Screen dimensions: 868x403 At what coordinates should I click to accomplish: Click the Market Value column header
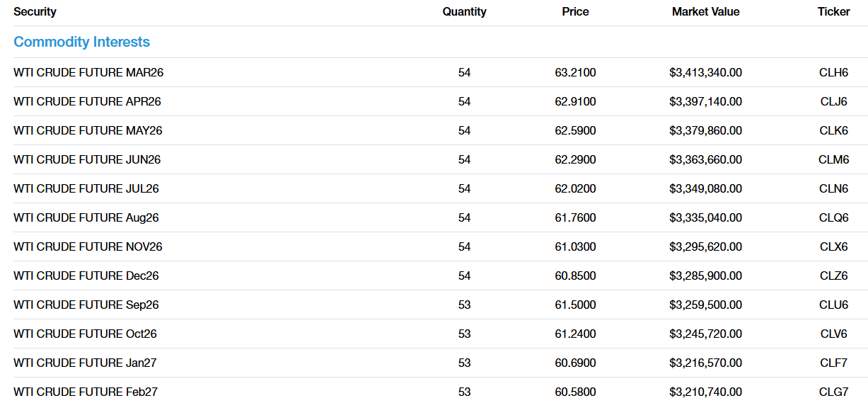(705, 11)
